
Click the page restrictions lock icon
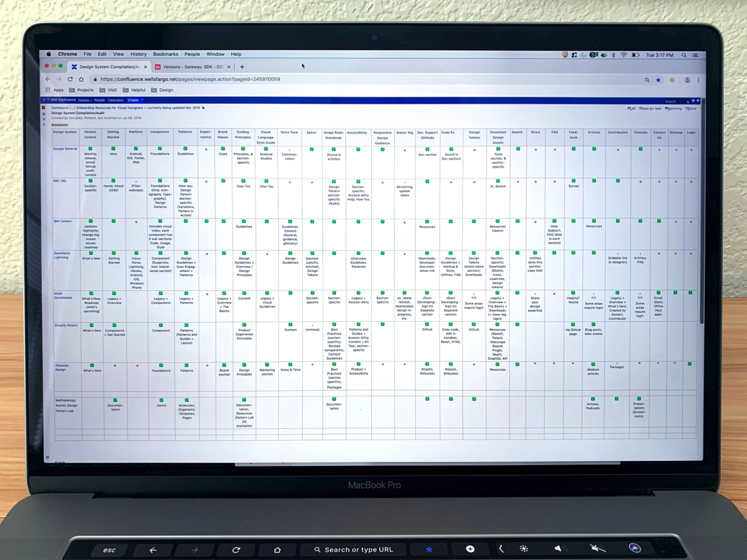(x=203, y=108)
